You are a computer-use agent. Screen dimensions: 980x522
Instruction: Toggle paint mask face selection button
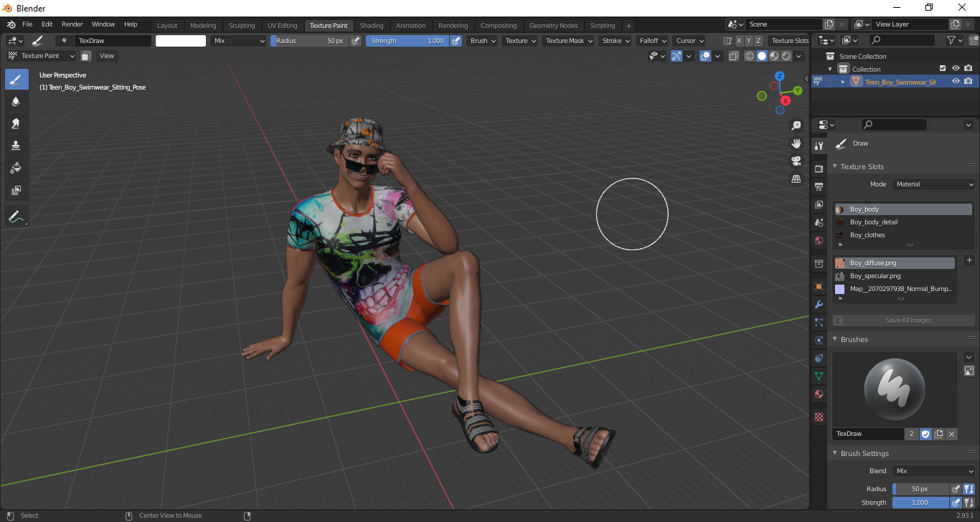pyautogui.click(x=85, y=56)
